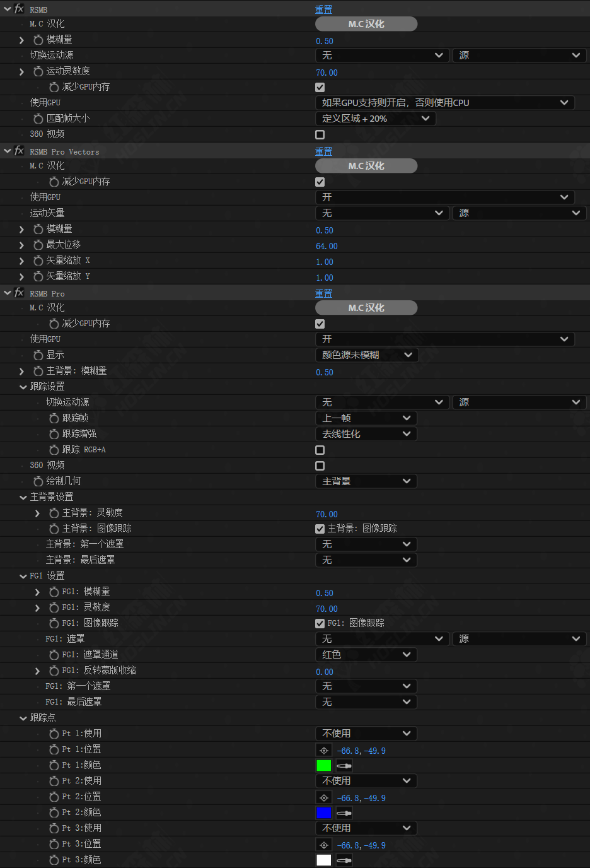Open green Pt 1:颜色 swatch
The image size is (590, 868).
point(323,766)
